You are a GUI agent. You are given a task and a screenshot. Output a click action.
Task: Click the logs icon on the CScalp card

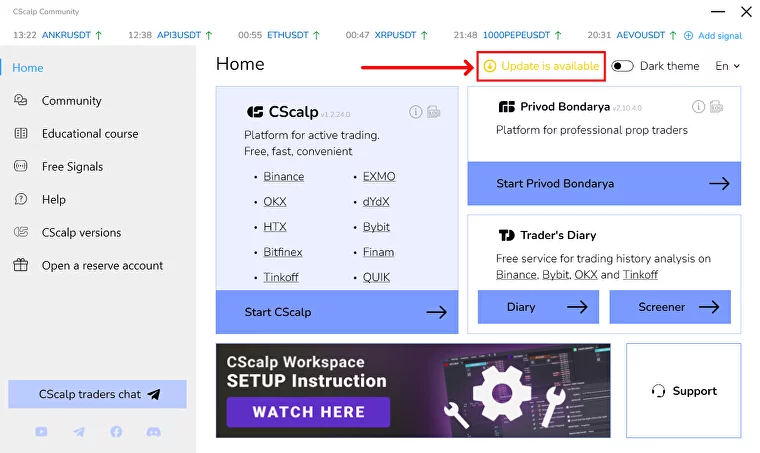point(434,112)
